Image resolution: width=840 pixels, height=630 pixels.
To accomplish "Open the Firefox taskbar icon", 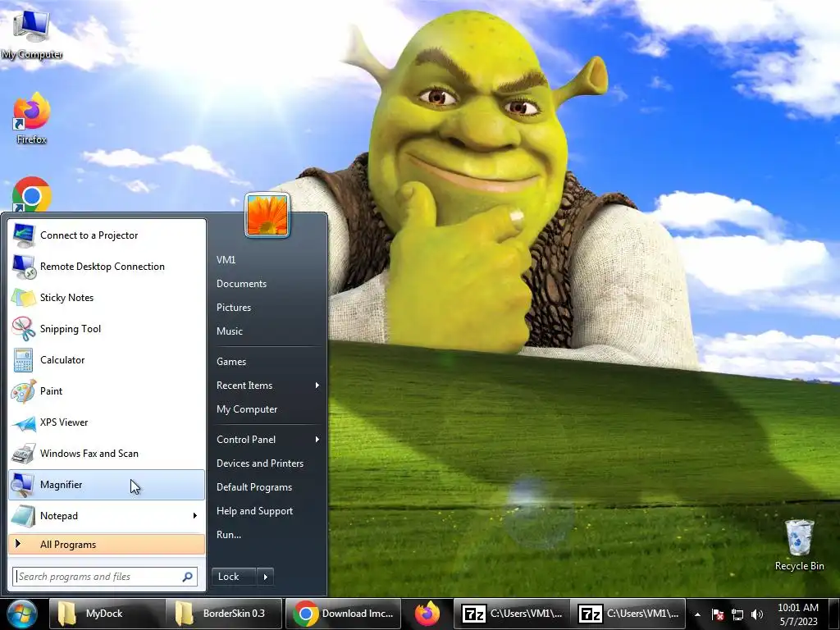I will [x=427, y=614].
